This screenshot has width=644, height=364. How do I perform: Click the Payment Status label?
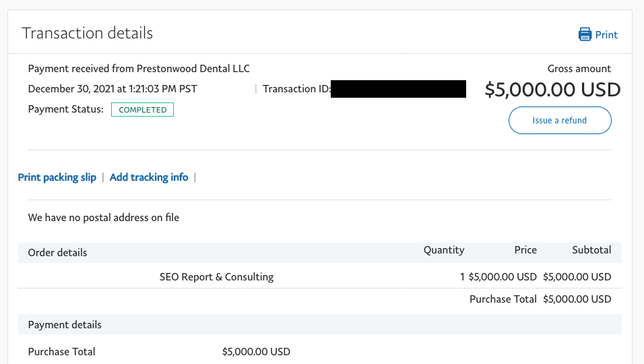click(x=66, y=109)
